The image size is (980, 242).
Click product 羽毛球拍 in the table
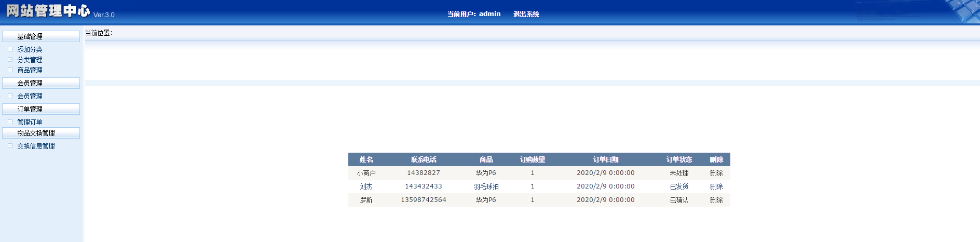pyautogui.click(x=486, y=186)
